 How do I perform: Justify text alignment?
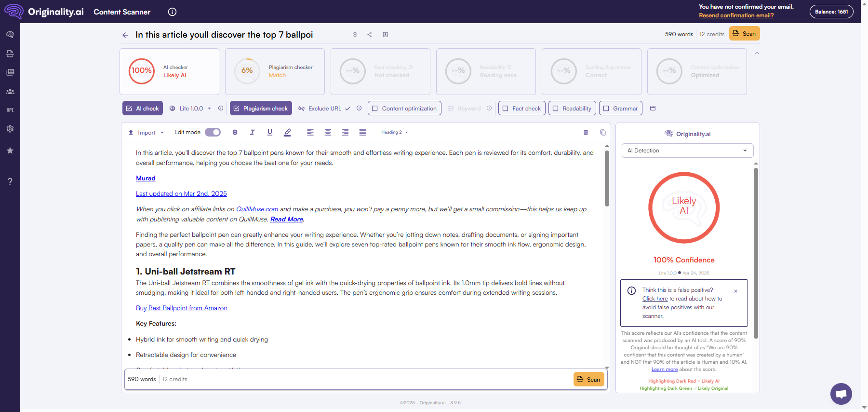click(x=362, y=132)
